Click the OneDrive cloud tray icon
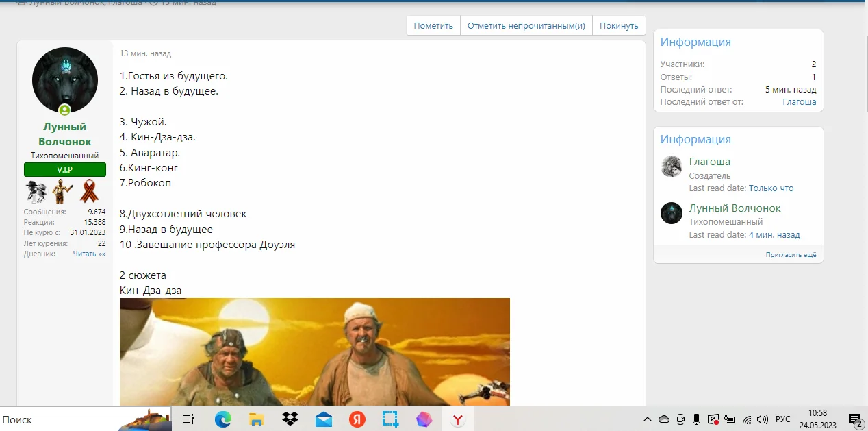 664,419
